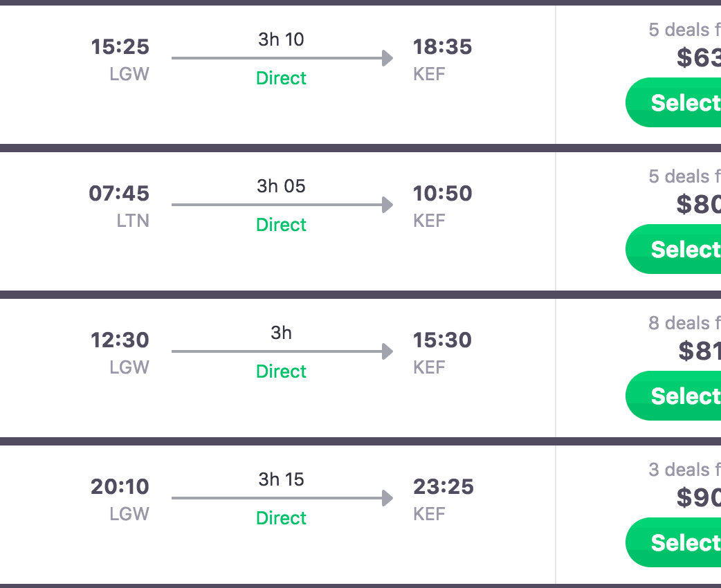Click the flight arrow of the 12:30 departure
721x588 pixels.
point(282,351)
